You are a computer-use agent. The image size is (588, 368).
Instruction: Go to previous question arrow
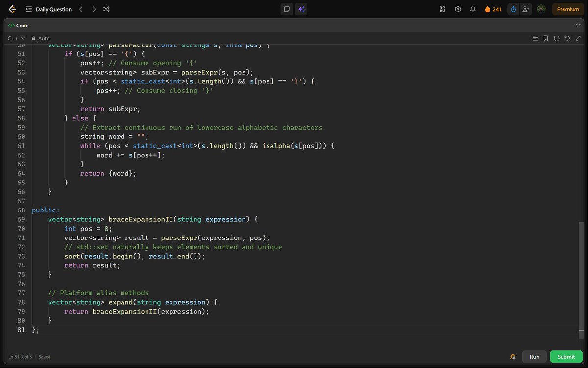pos(81,9)
